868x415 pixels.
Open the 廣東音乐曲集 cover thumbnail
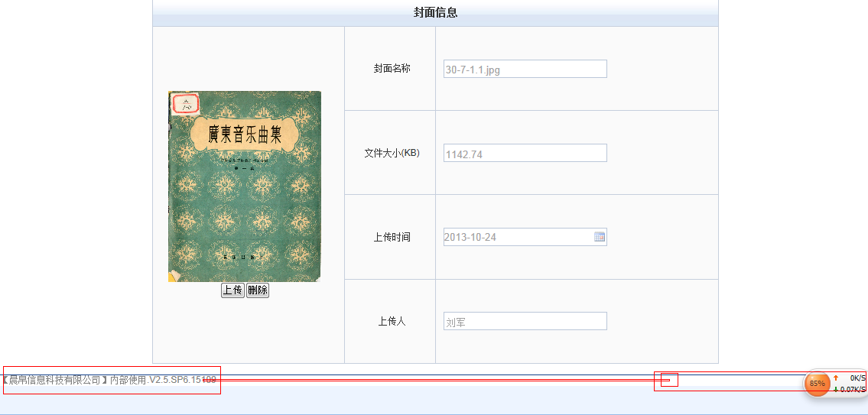tap(244, 186)
